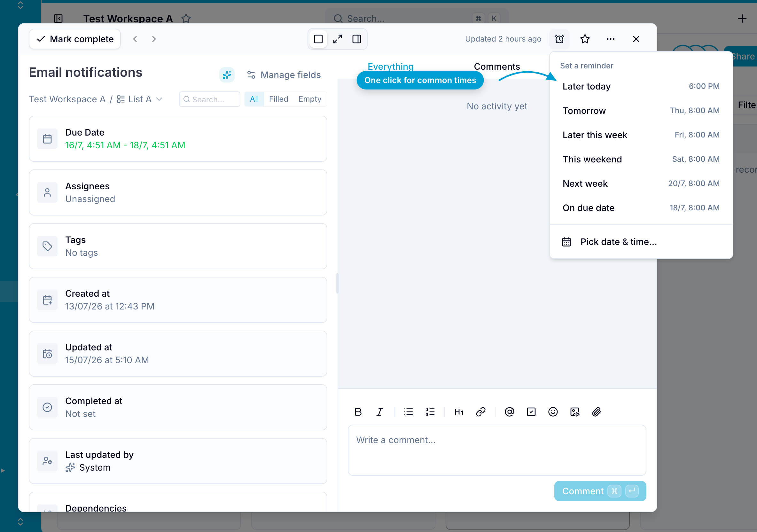
Task: Go to the next task arrow
Action: [x=154, y=39]
